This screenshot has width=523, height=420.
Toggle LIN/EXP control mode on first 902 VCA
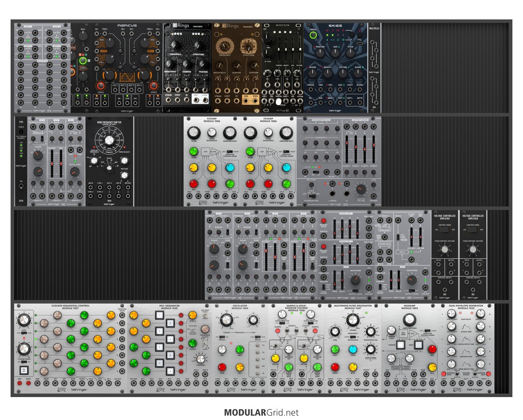point(445,230)
